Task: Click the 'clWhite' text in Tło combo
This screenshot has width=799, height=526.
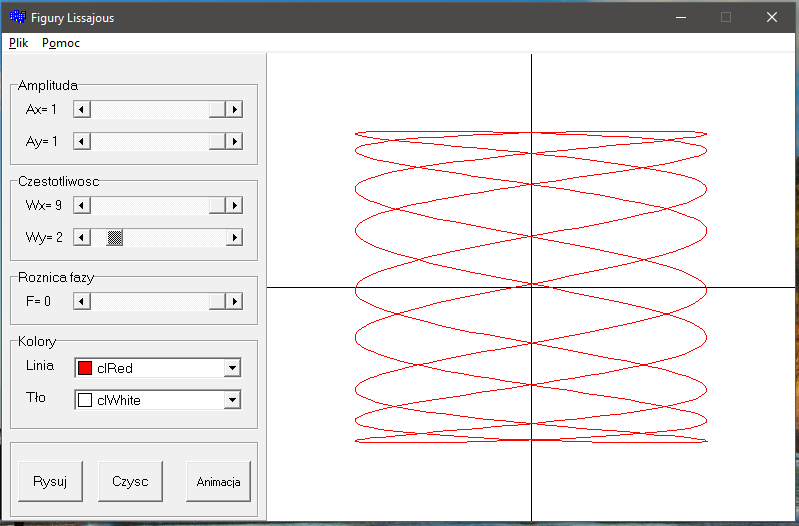Action: click(x=119, y=400)
